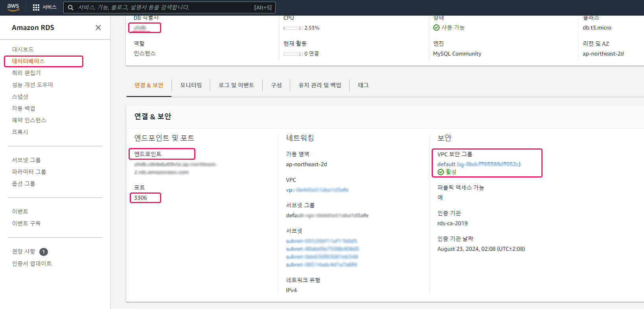Click the 퍼블릭 액세스 가능 label
This screenshot has width=644, height=309.
click(x=461, y=187)
